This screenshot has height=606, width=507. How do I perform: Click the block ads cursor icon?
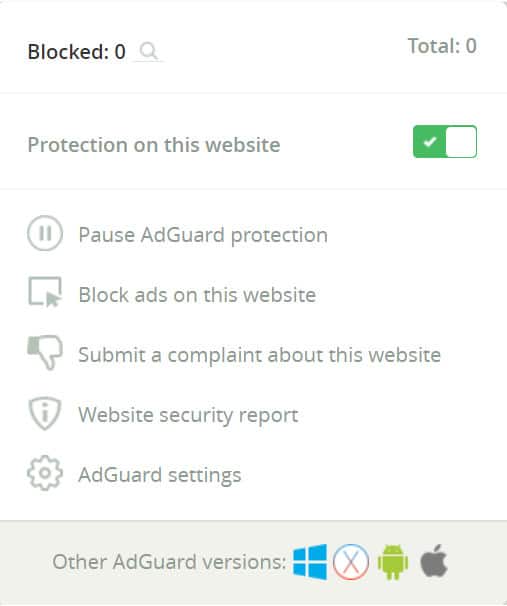[x=45, y=292]
